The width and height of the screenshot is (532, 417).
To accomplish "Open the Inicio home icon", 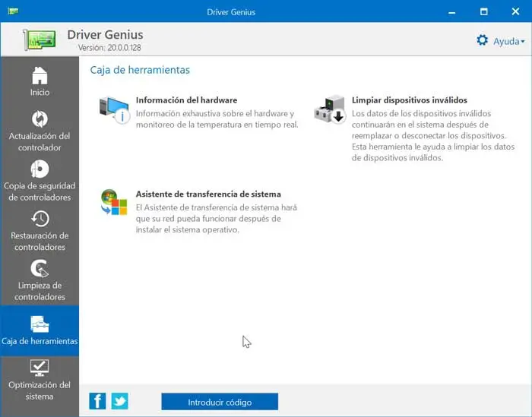I will (x=40, y=75).
